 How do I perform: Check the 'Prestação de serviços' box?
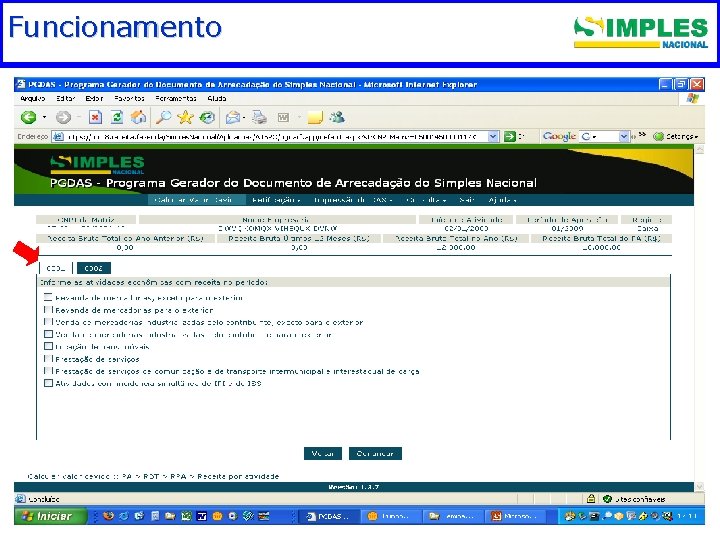pyautogui.click(x=48, y=358)
